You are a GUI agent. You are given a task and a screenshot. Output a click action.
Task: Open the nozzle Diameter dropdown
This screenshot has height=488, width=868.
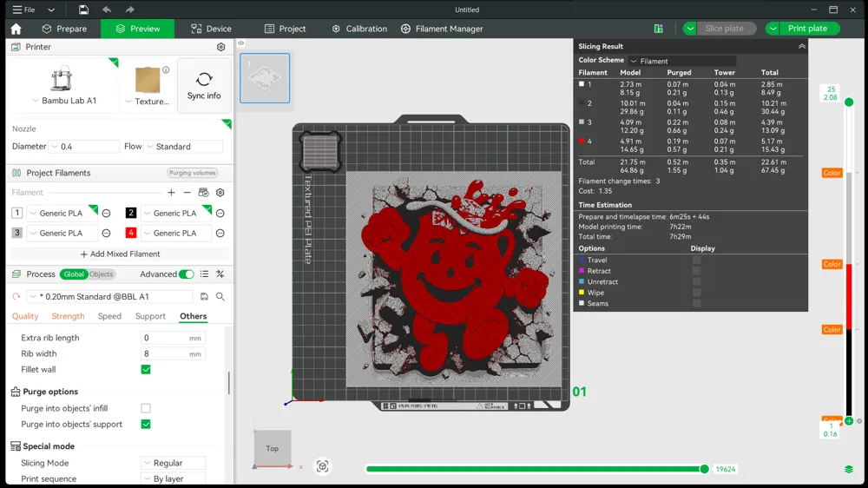click(84, 147)
